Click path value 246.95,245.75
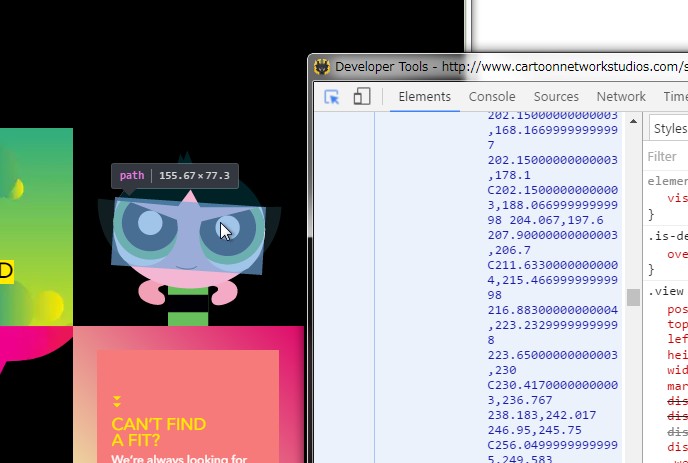 [x=534, y=430]
